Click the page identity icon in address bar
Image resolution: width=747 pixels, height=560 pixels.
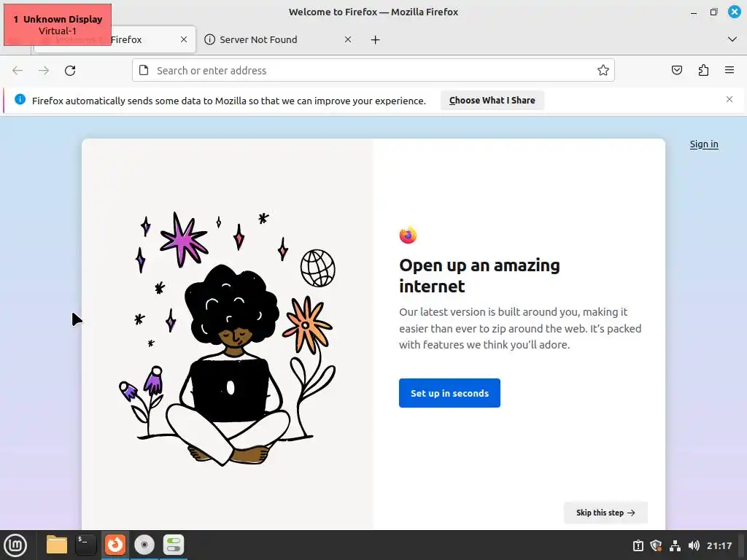click(144, 71)
